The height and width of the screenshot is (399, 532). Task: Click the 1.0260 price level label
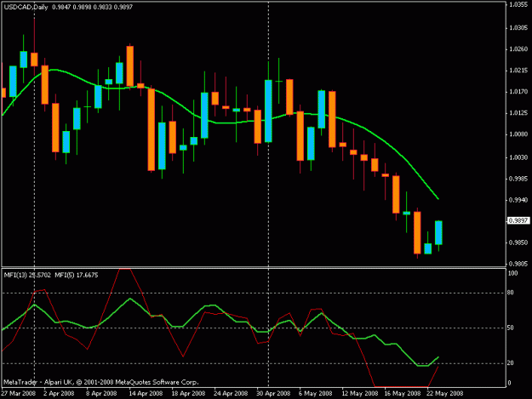(518, 49)
